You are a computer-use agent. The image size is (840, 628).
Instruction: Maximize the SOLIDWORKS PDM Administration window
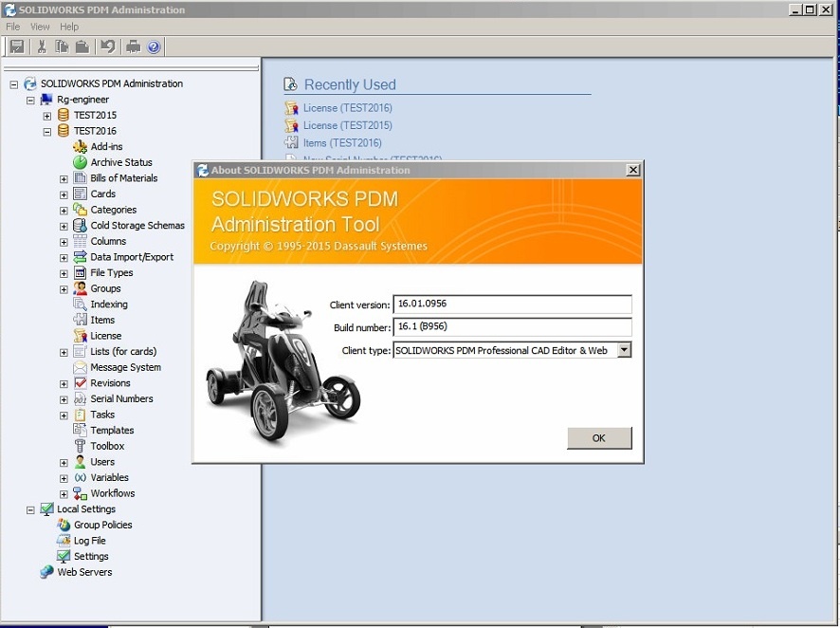point(810,9)
